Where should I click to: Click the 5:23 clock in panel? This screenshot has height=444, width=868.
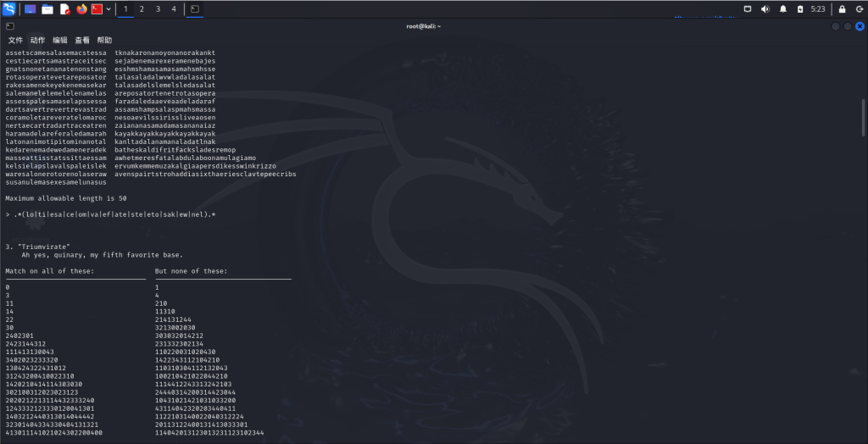[x=818, y=9]
